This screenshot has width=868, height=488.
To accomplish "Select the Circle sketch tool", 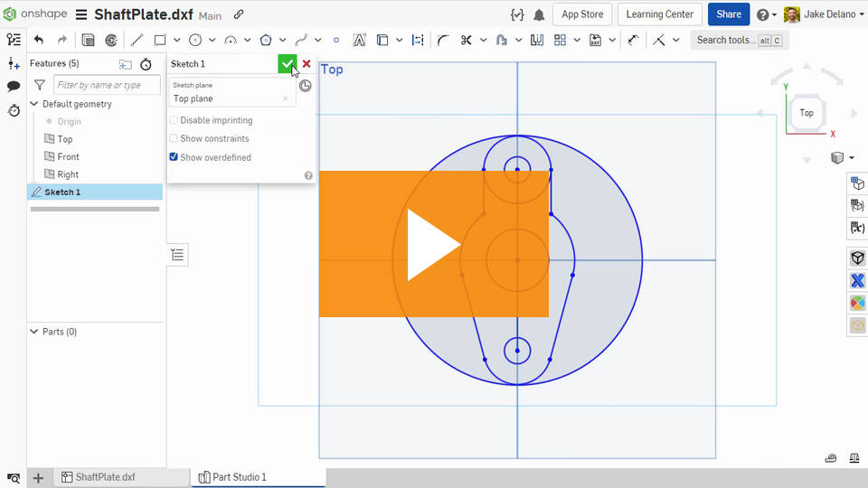I will [x=195, y=40].
